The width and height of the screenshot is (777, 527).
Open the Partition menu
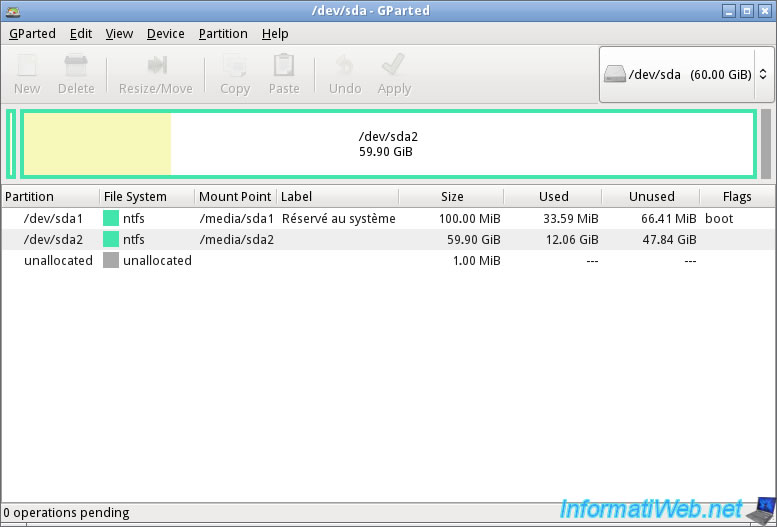(x=223, y=34)
